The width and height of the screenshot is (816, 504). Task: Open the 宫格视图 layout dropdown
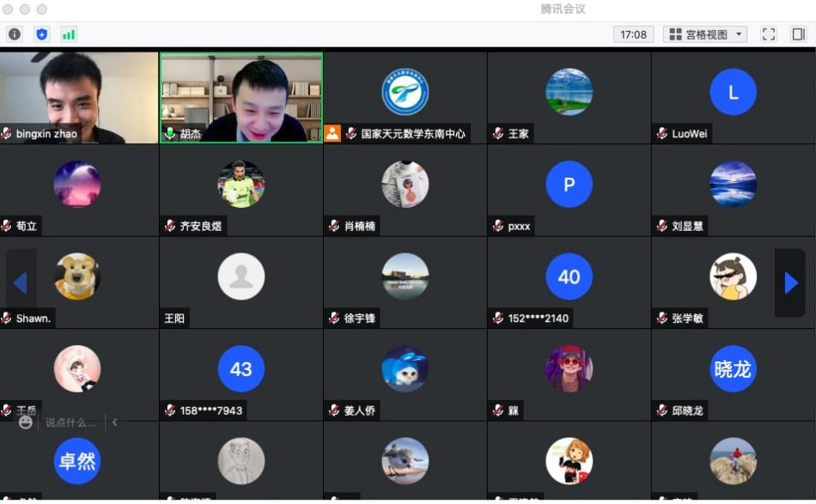(x=705, y=34)
